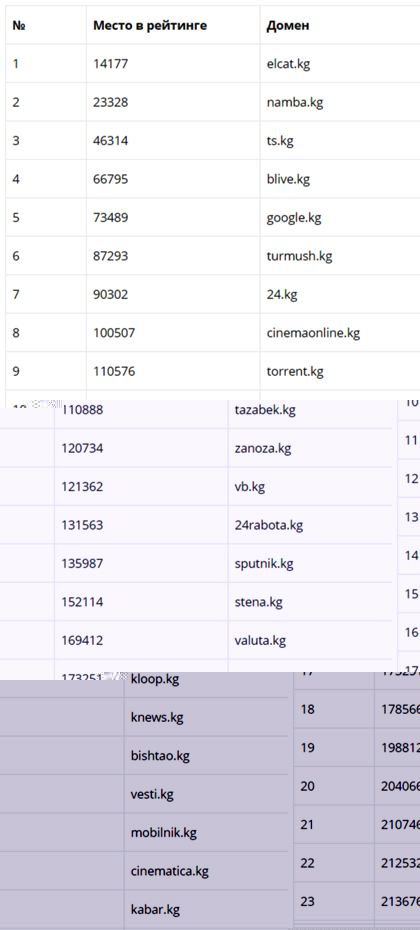
Task: Click rank value 90302
Action: (110, 295)
